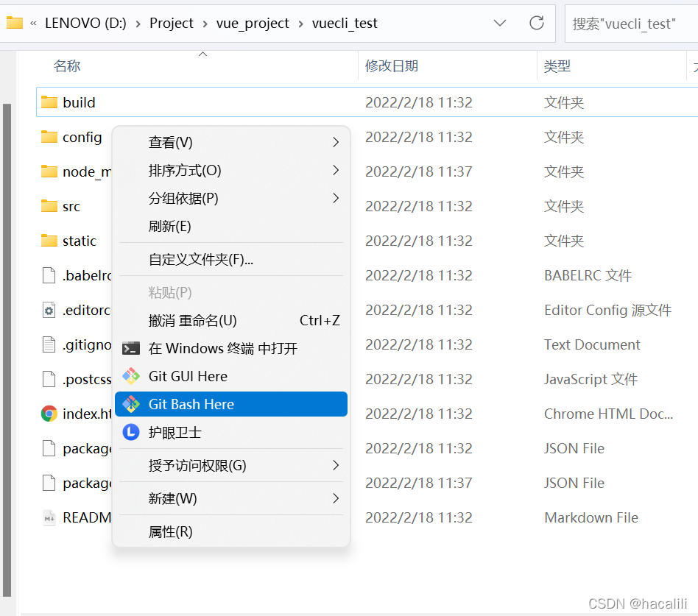Image resolution: width=698 pixels, height=616 pixels.
Task: Click the Text Document type cell
Action: (592, 344)
